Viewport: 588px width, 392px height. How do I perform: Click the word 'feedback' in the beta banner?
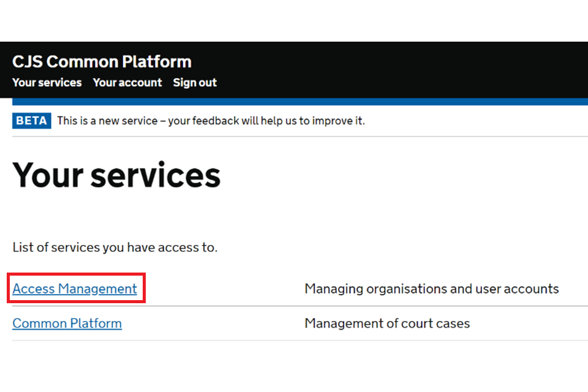coord(215,121)
